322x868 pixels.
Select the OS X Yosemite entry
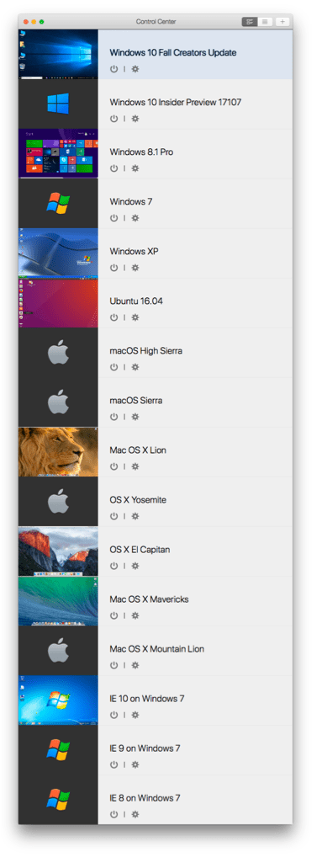coord(156,502)
